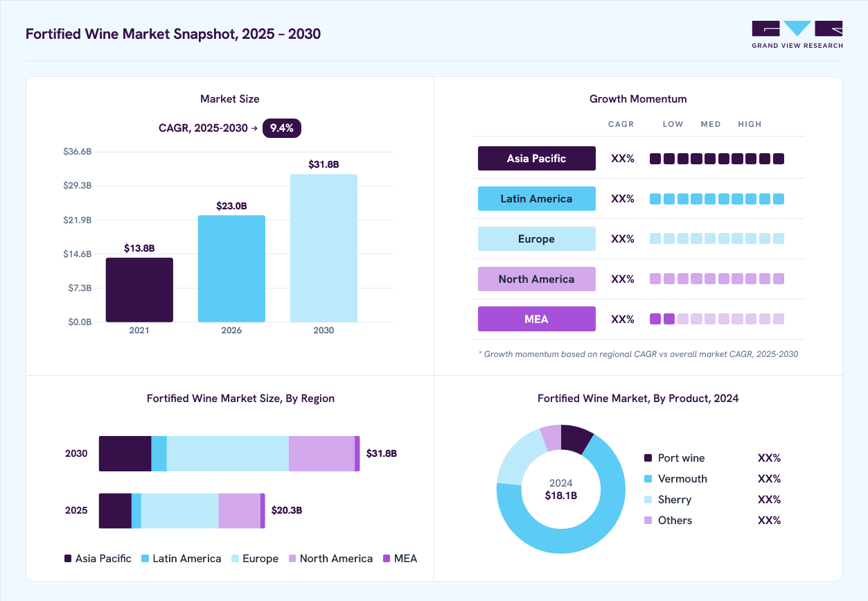Select the 2021 market size bar
Viewport: 868px width, 601px height.
point(139,290)
